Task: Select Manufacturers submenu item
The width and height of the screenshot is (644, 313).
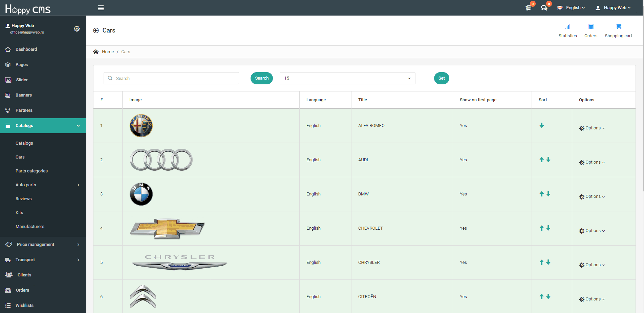Action: (30, 227)
